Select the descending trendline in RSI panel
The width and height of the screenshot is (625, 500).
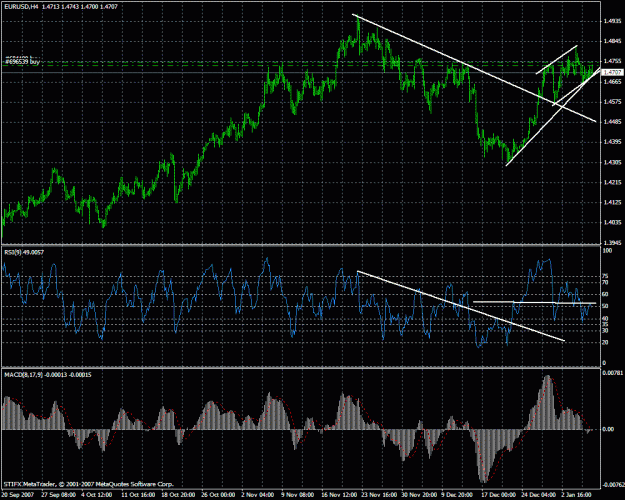(x=461, y=306)
